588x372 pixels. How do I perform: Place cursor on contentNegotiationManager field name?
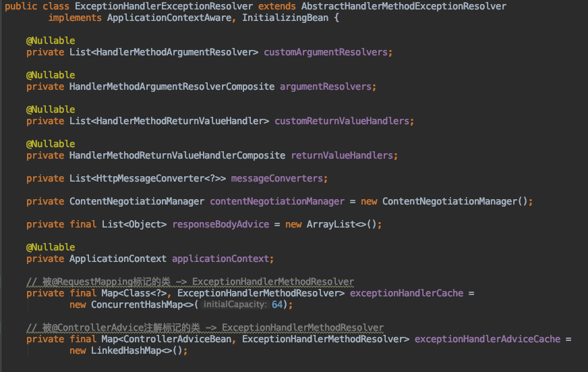[276, 201]
